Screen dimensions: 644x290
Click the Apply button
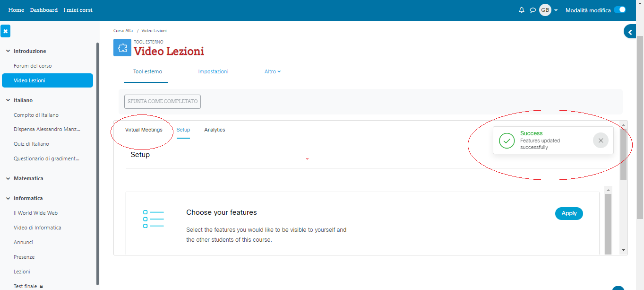(x=569, y=213)
